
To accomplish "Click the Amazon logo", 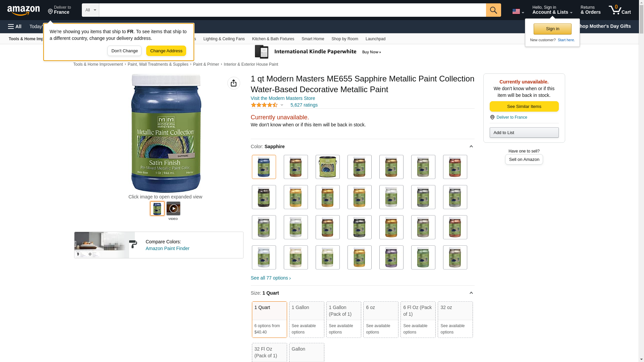I will tap(23, 10).
